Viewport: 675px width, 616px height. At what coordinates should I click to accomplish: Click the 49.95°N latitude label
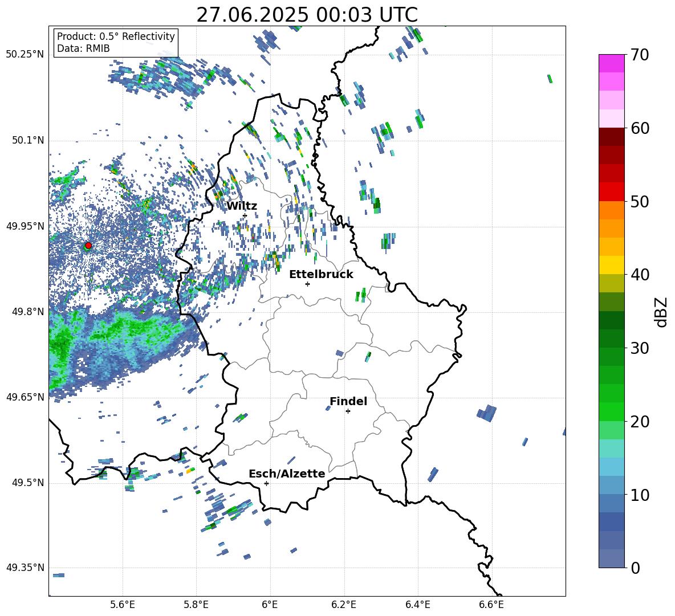(x=25, y=226)
